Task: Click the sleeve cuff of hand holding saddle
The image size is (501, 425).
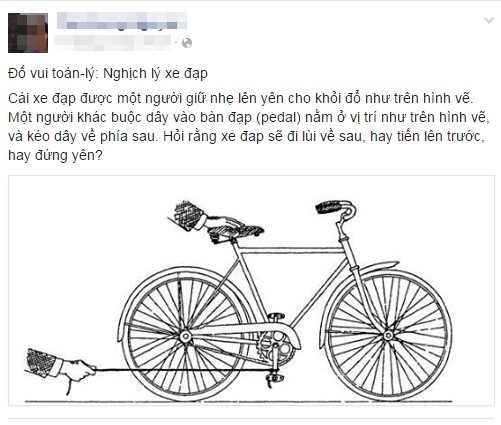Action: click(200, 223)
